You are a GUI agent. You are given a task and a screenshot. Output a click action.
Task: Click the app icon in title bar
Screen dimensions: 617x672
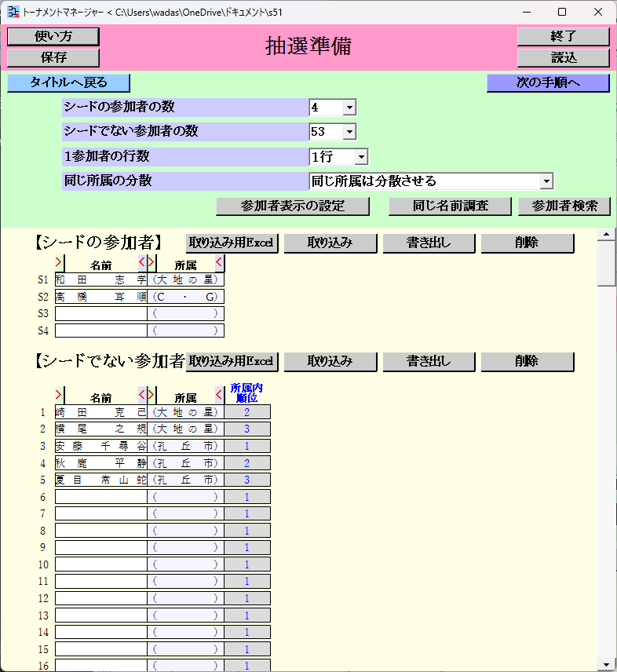[x=13, y=12]
